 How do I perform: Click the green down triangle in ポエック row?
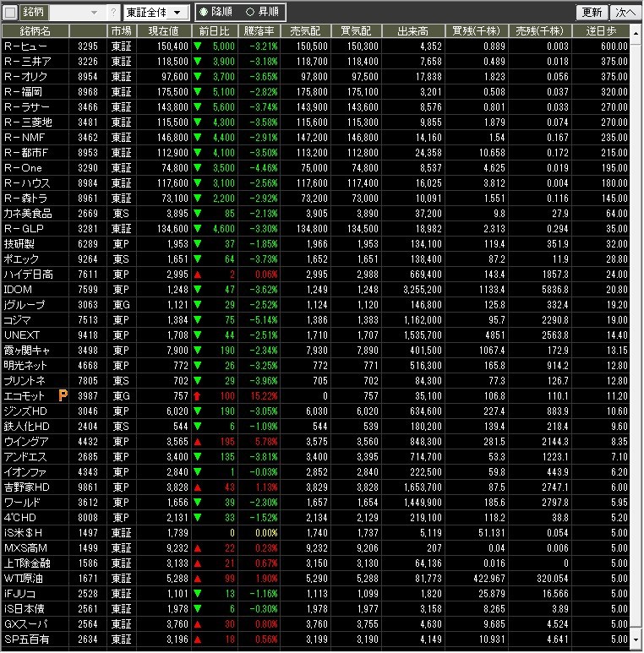click(198, 259)
